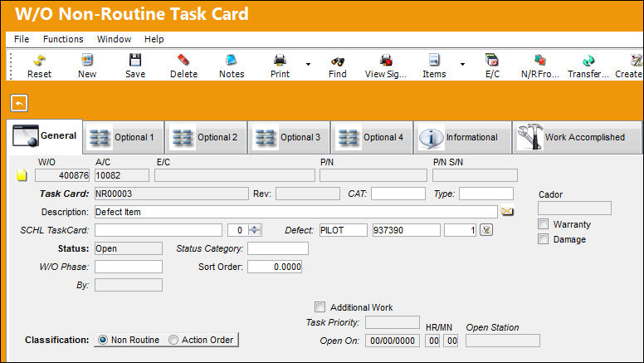Click the SCHL TaskCard number spinner
The height and width of the screenshot is (363, 644).
(255, 230)
